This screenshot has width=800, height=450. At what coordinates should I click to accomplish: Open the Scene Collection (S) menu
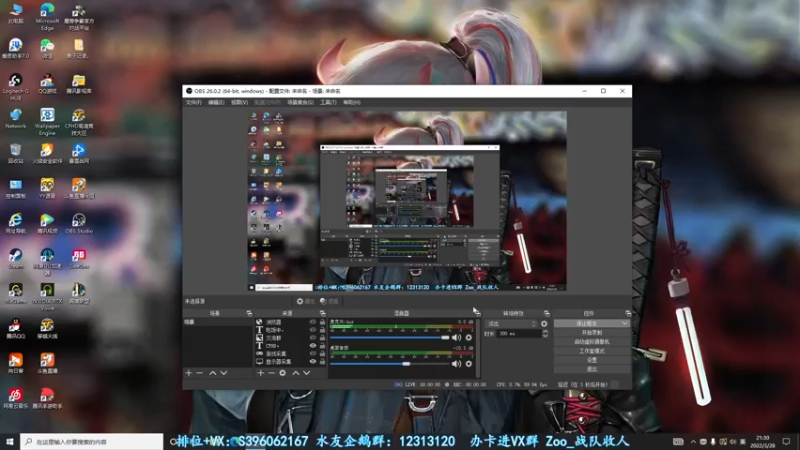pos(301,103)
